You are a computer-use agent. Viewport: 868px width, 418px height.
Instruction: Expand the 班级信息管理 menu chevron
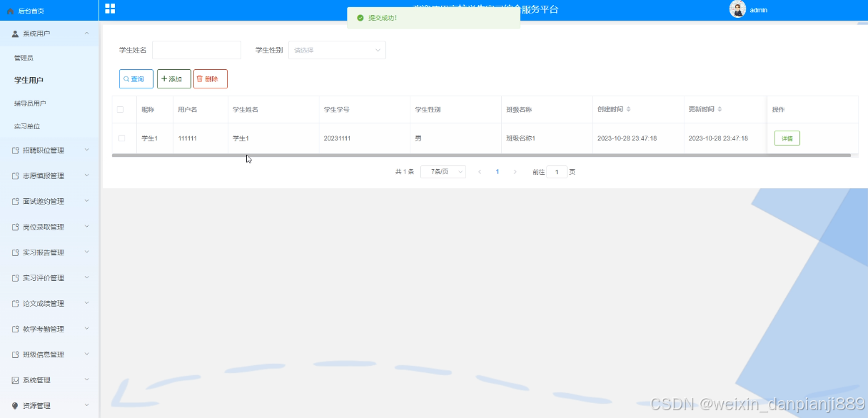[86, 355]
